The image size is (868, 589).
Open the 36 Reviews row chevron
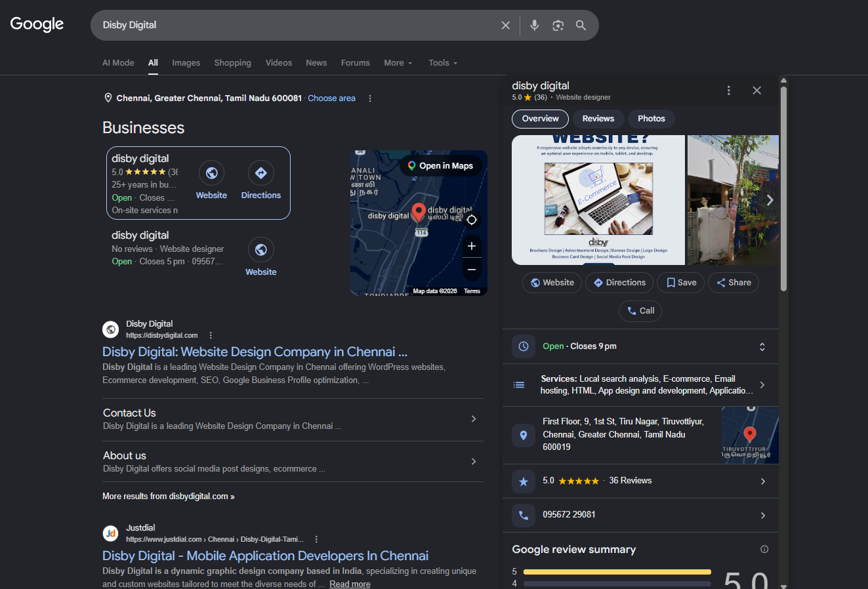pos(763,481)
